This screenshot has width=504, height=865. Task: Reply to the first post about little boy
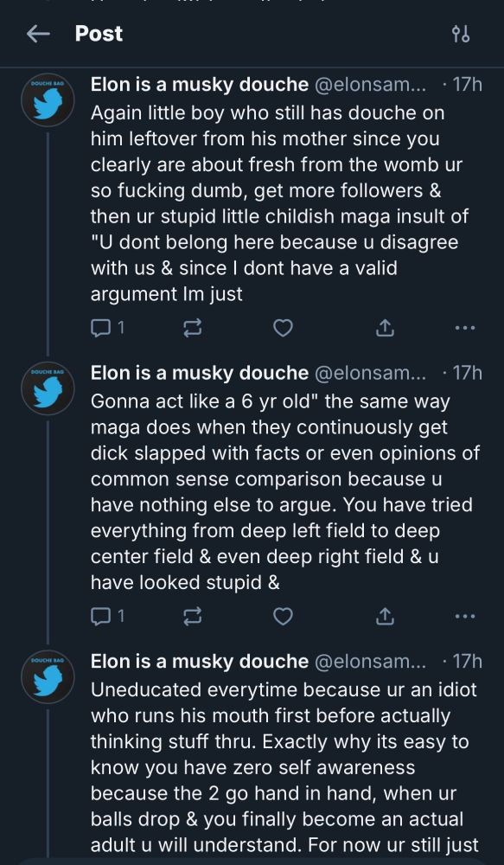107,329
